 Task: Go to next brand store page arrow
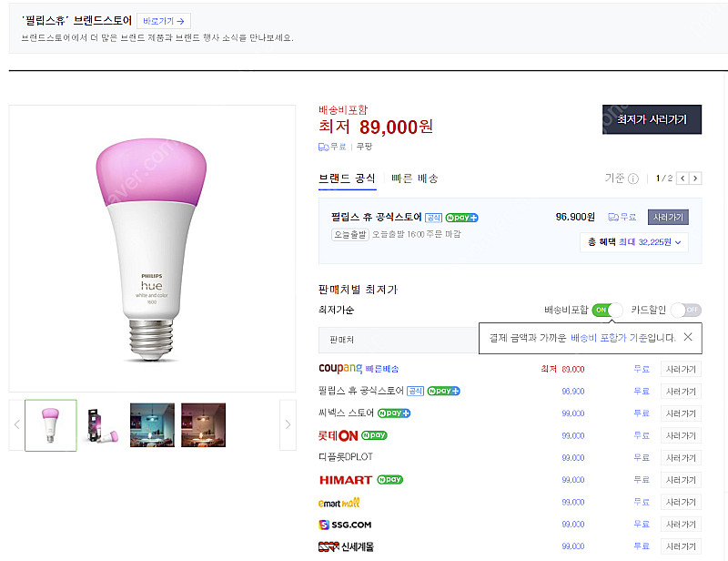(x=695, y=178)
